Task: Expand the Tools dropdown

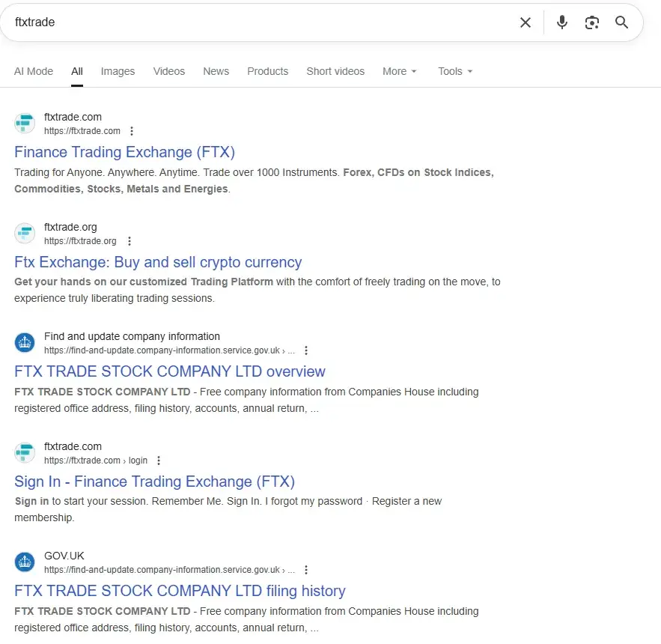Action: [455, 71]
